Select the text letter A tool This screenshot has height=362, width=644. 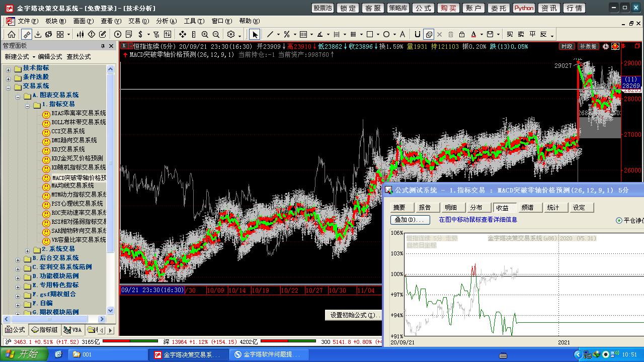[x=402, y=34]
